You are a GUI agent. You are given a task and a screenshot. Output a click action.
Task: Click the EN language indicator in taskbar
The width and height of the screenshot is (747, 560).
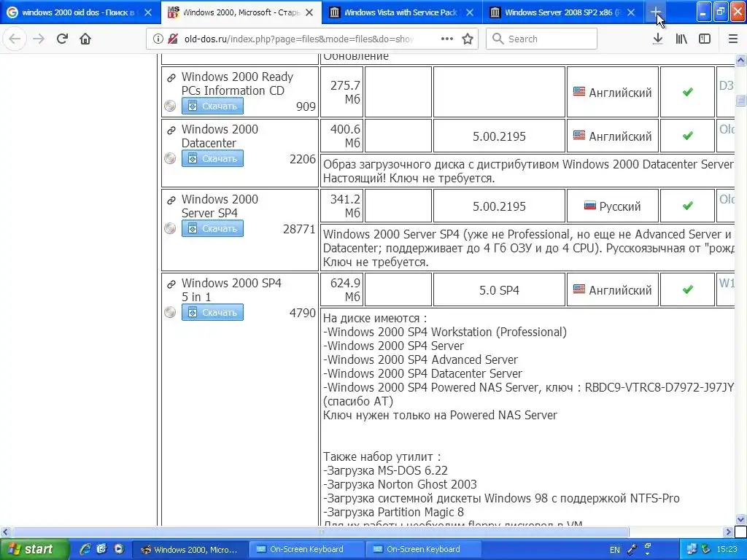tap(614, 550)
